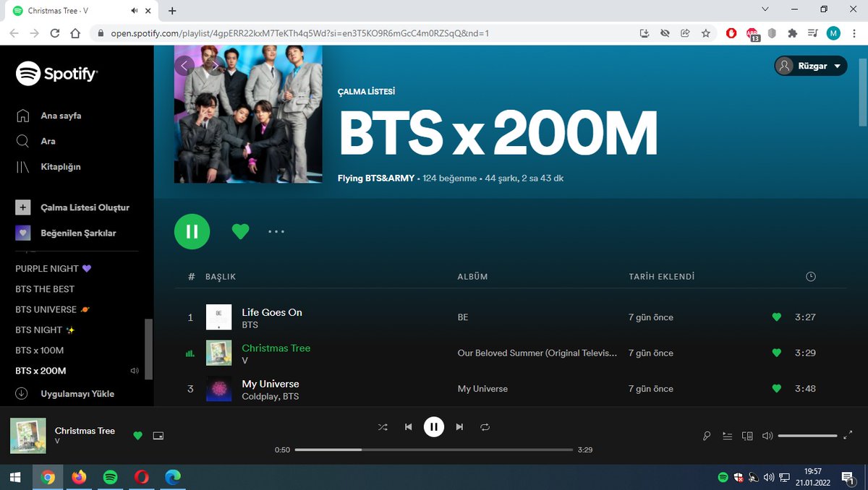Open the play queue icon

[x=727, y=436]
